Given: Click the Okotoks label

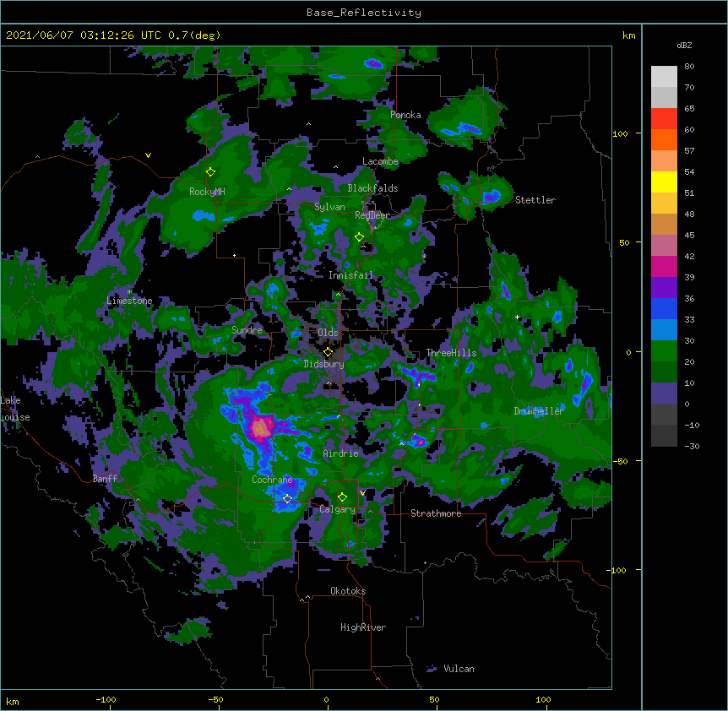Looking at the screenshot, I should [348, 591].
